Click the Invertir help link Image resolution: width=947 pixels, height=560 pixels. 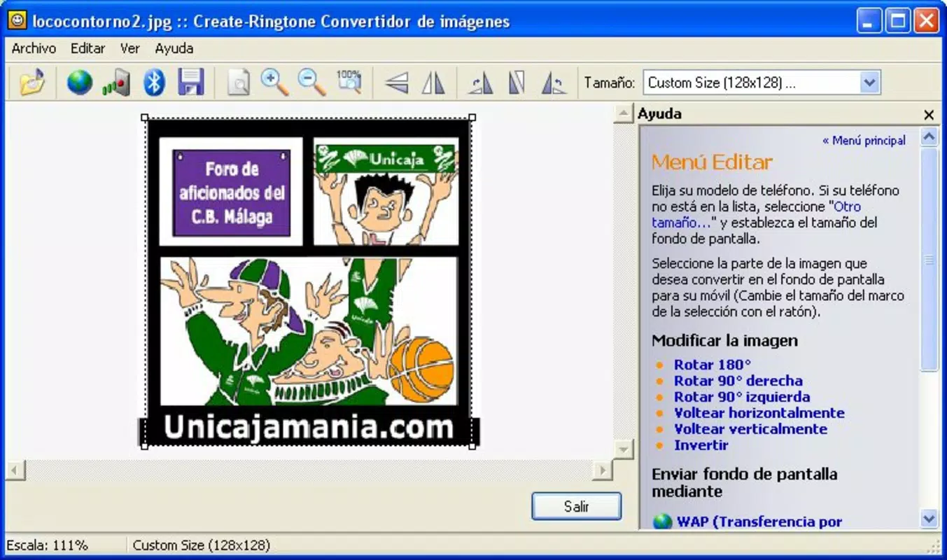click(x=701, y=445)
